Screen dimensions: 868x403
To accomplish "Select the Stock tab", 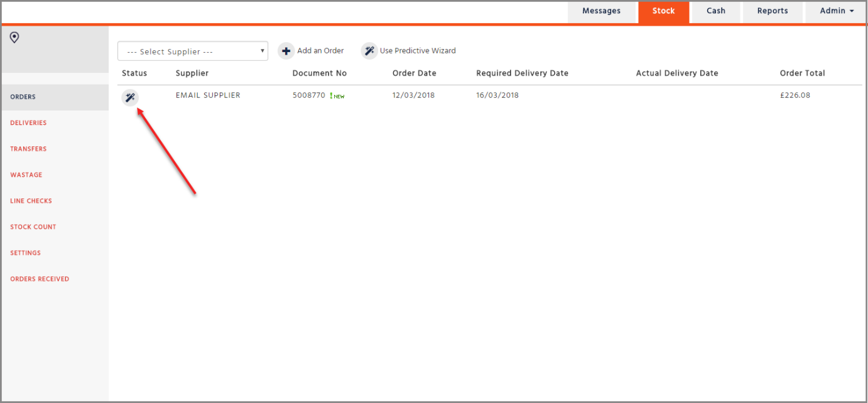I will coord(663,11).
